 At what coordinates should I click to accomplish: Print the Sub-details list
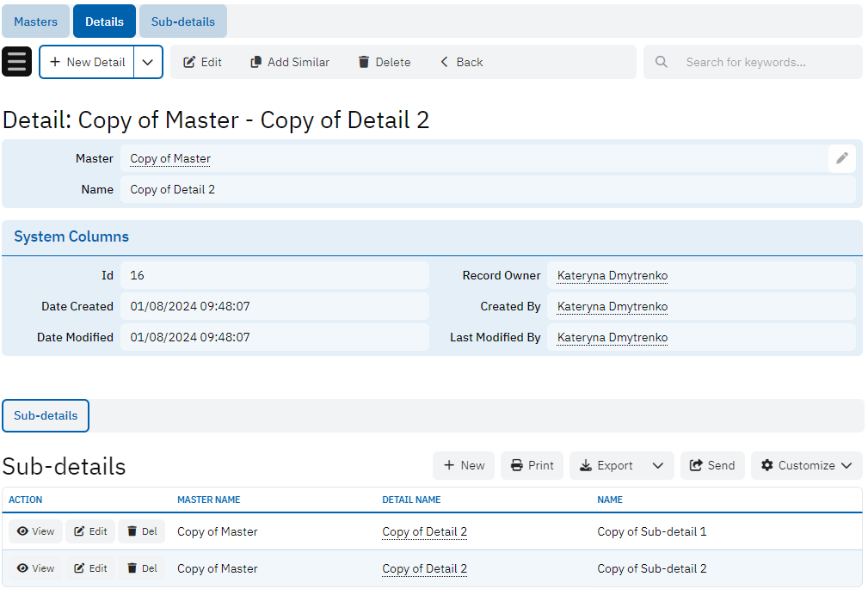[532, 465]
